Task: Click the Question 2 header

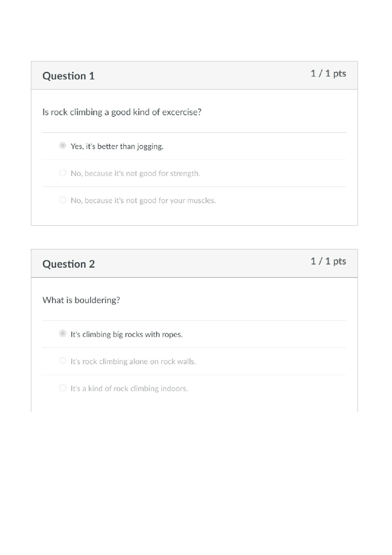Action: click(69, 264)
